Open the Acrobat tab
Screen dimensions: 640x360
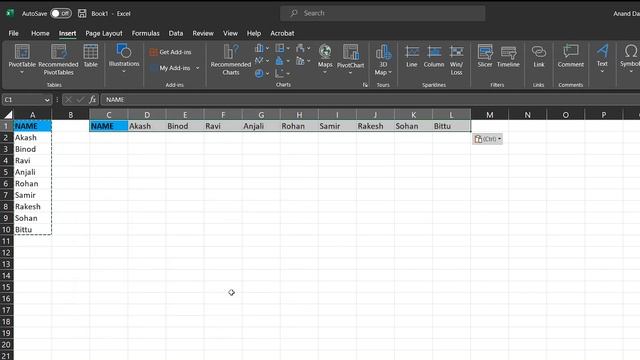[x=282, y=33]
